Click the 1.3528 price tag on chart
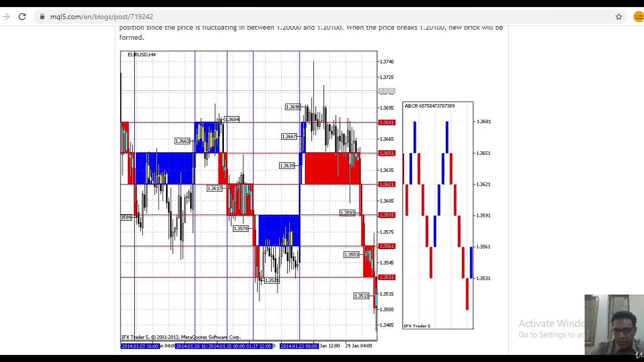This screenshot has height=362, width=644. pyautogui.click(x=271, y=280)
